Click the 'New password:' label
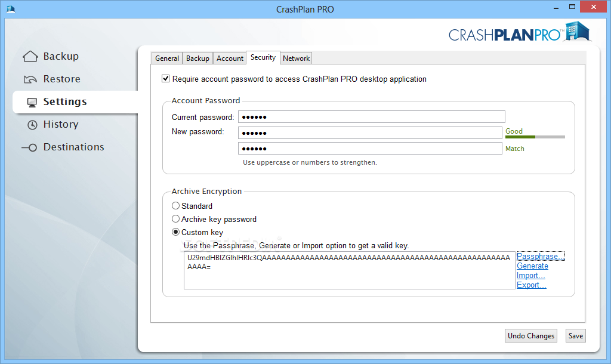The width and height of the screenshot is (611, 364). pos(198,132)
